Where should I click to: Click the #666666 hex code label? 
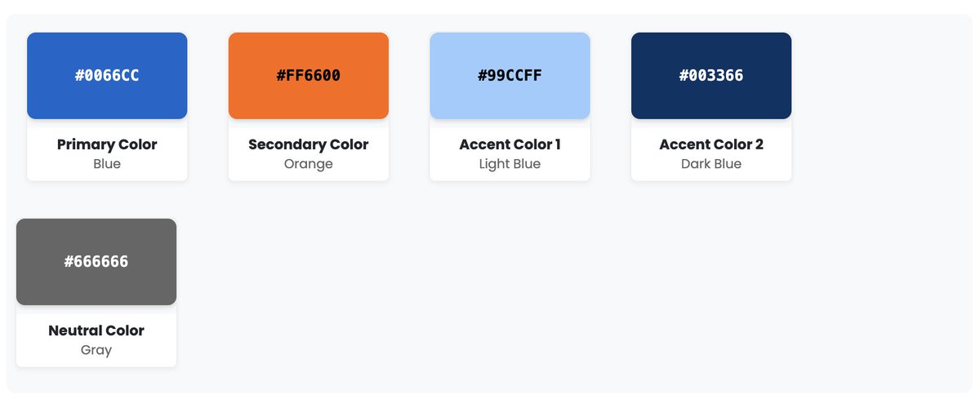coord(96,262)
